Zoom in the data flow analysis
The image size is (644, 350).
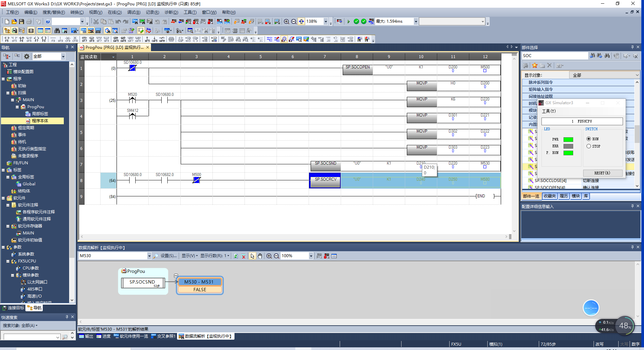coord(269,256)
